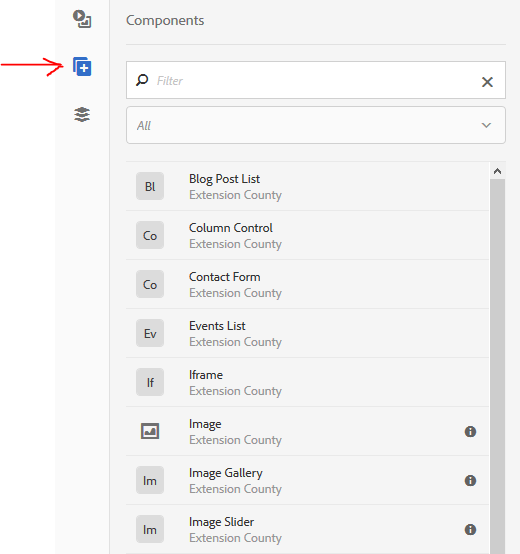Viewport: 520px width, 554px height.
Task: Click the scrollbar up arrow
Action: [497, 171]
